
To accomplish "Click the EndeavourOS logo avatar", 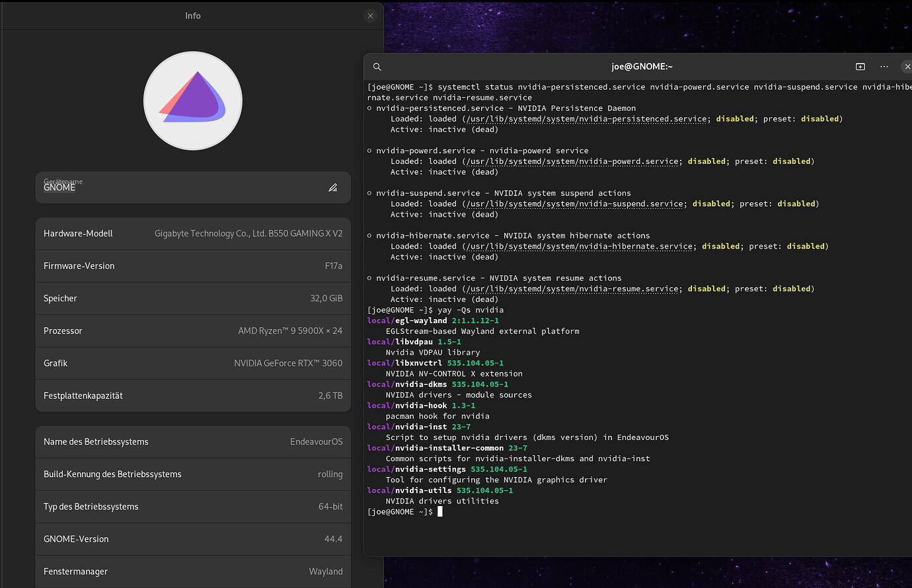I will click(x=192, y=100).
